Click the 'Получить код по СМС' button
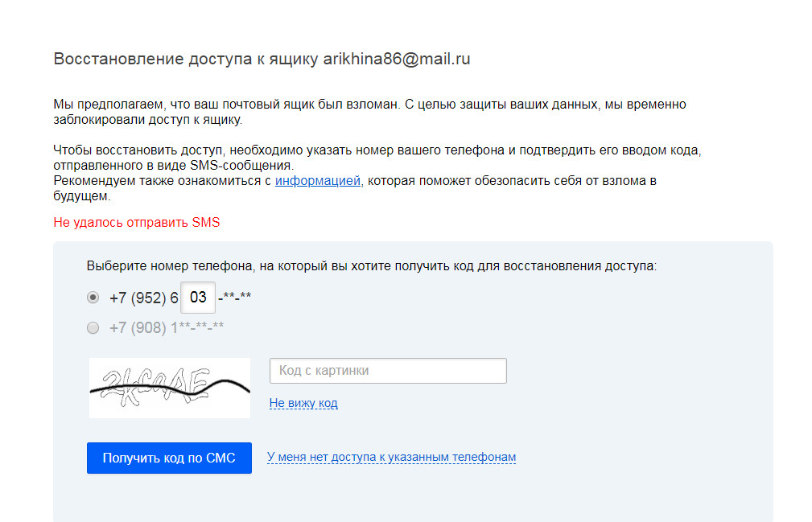This screenshot has width=812, height=522. click(169, 458)
